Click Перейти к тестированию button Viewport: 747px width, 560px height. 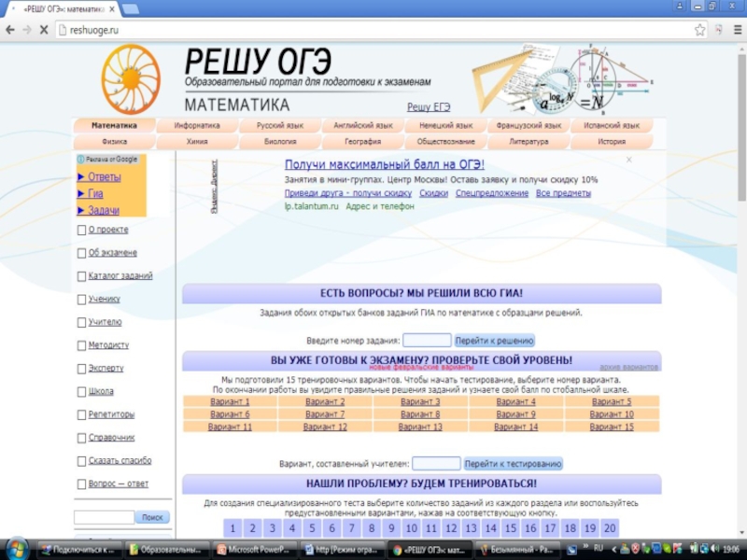tap(513, 464)
